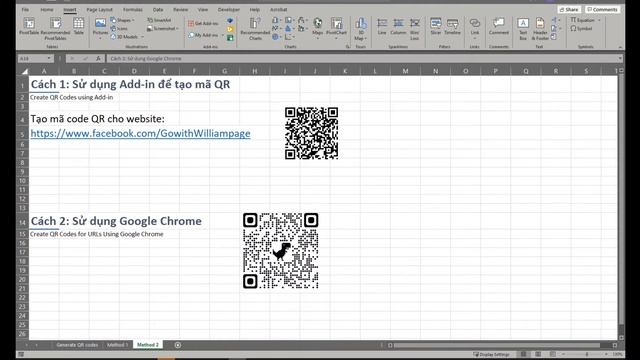Add a new sheet with plus button
This screenshot has width=640, height=360.
click(x=178, y=345)
